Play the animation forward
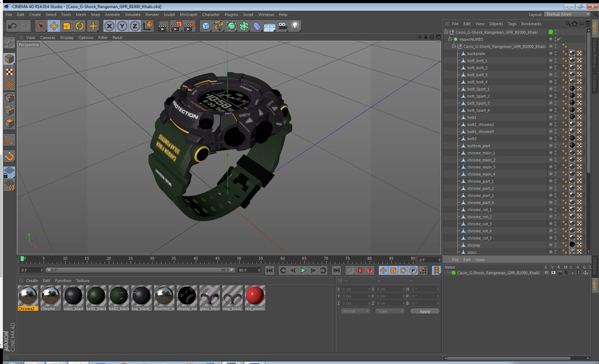 pyautogui.click(x=303, y=270)
